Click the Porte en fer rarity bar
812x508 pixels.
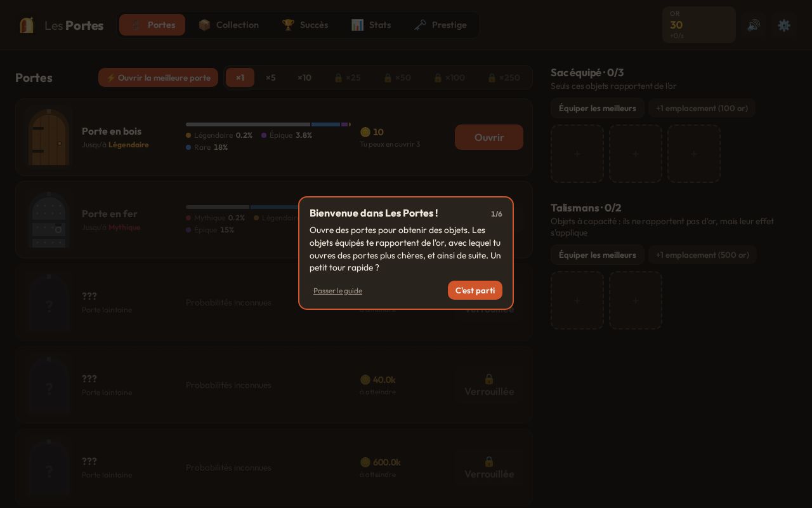pos(242,207)
